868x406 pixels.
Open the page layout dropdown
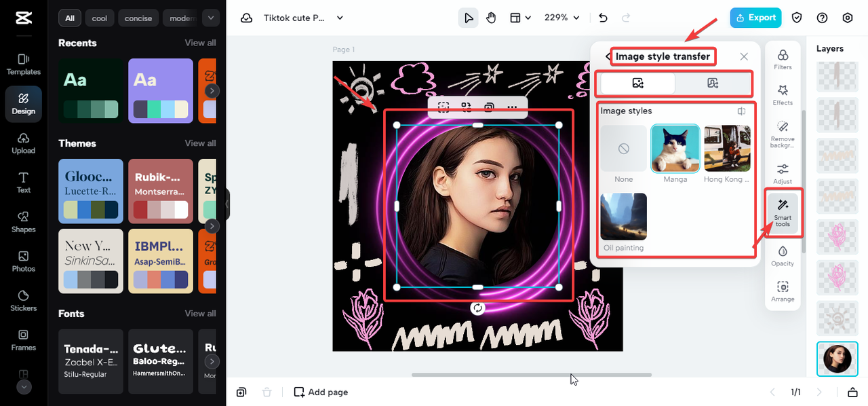520,18
